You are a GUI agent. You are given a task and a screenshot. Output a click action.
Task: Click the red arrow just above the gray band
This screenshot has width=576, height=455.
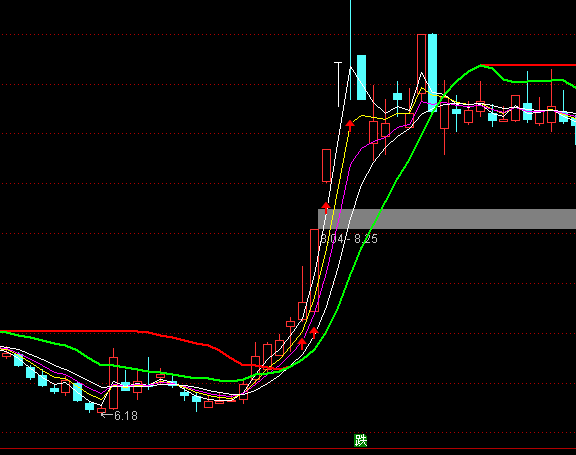pos(326,207)
